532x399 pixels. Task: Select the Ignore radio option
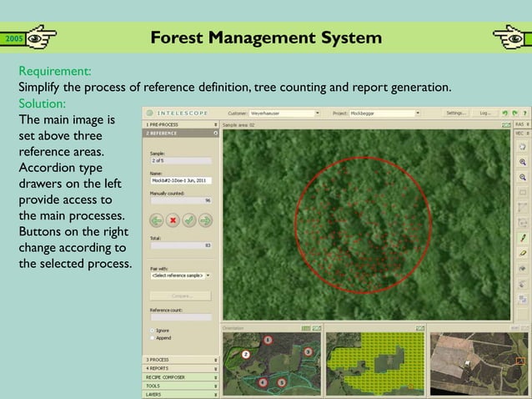153,331
